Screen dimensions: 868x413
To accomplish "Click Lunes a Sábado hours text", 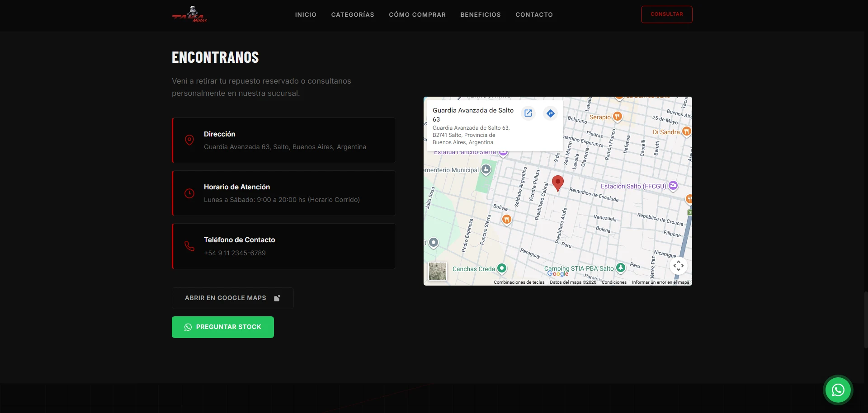I will coord(282,200).
